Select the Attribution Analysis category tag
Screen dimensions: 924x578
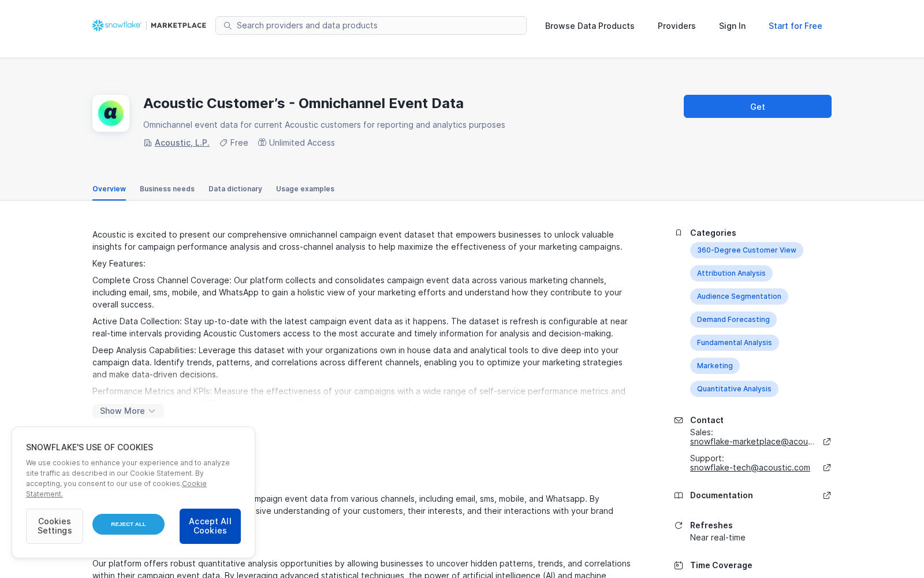[x=731, y=273]
